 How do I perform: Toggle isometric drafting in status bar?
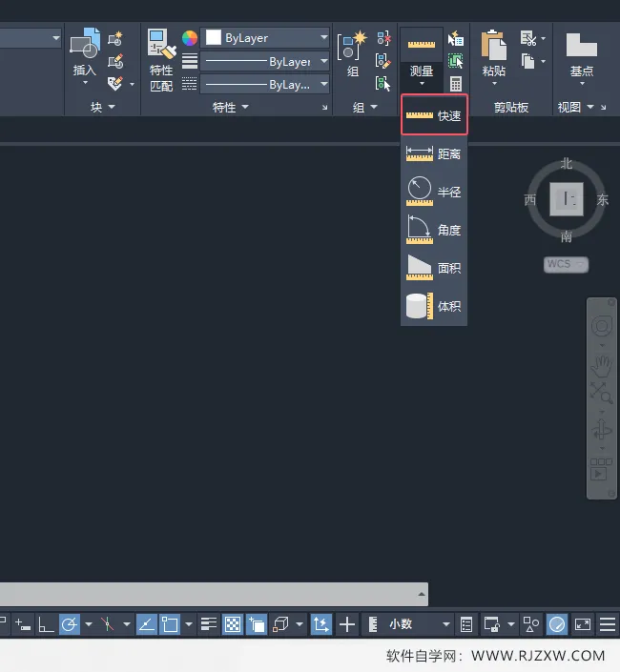point(107,624)
